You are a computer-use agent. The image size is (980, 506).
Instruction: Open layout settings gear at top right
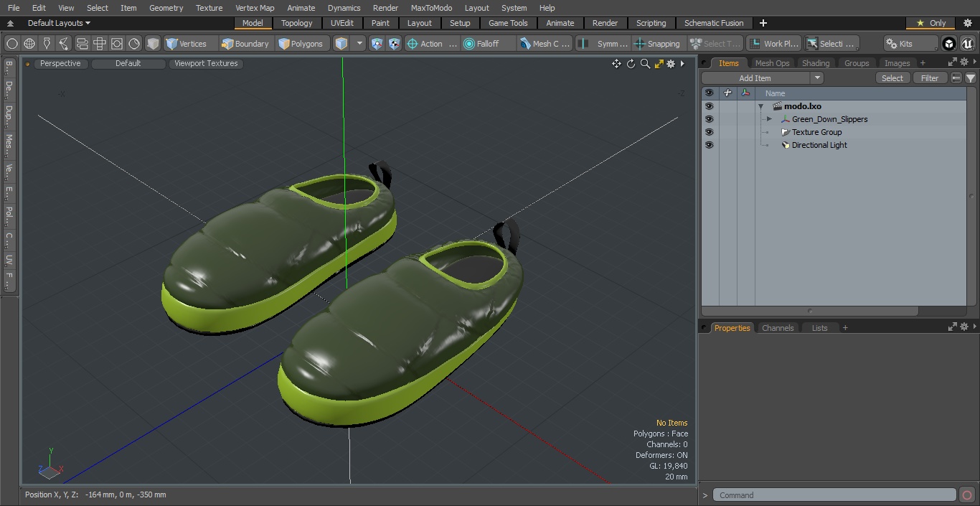[967, 23]
